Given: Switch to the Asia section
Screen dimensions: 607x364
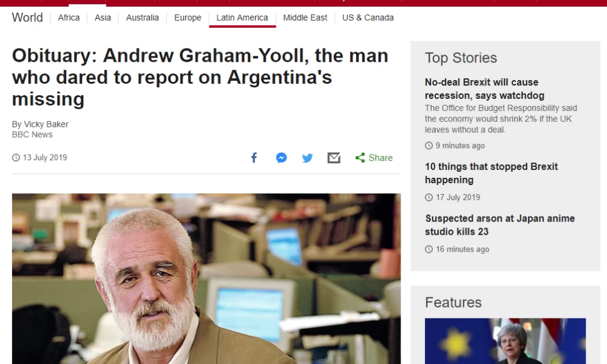Looking at the screenshot, I should (103, 18).
